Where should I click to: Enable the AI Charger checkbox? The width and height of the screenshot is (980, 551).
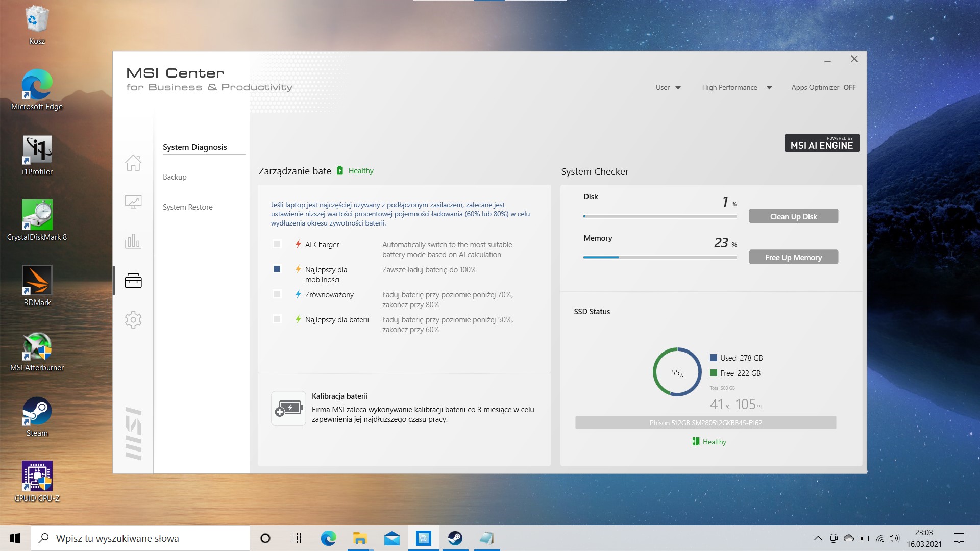277,244
